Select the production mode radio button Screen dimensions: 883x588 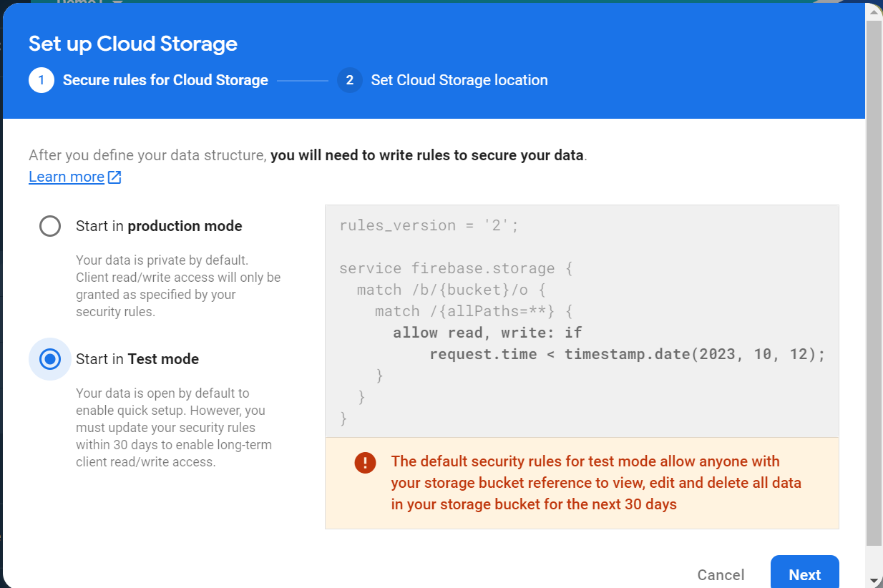pyautogui.click(x=50, y=227)
